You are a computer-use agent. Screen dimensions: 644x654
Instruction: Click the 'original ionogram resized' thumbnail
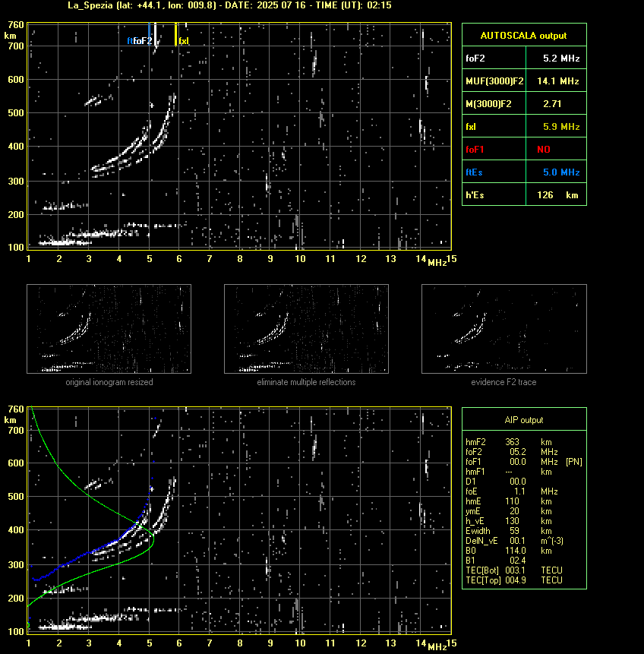[109, 329]
